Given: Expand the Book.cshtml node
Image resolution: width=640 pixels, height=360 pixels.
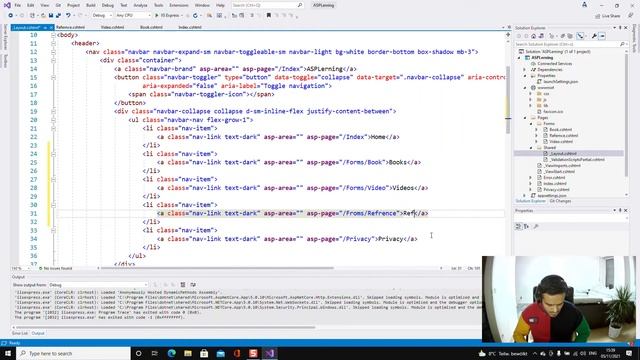Looking at the screenshot, I should pos(536,130).
